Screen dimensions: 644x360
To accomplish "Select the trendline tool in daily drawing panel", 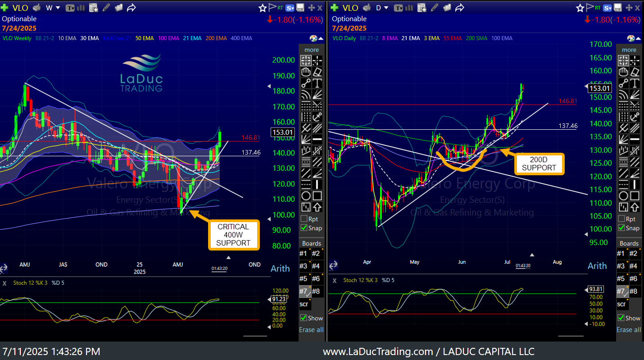I will 623,83.
